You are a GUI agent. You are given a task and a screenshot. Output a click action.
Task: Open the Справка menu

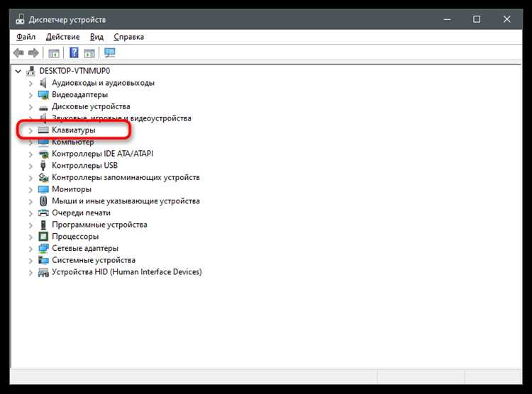click(x=129, y=37)
